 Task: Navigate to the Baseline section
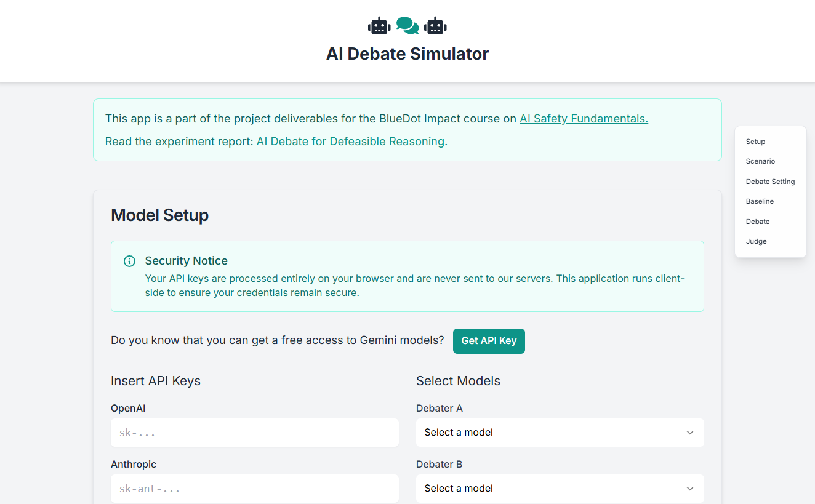pyautogui.click(x=760, y=201)
